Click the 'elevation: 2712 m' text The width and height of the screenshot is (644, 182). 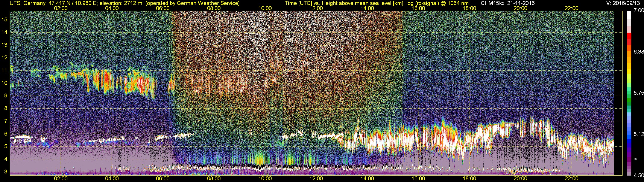(x=121, y=3)
